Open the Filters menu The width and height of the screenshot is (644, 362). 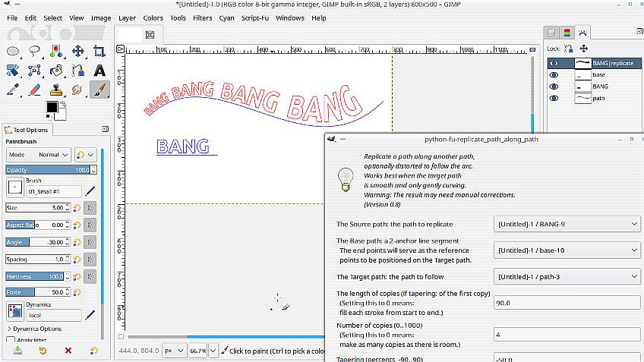click(203, 18)
